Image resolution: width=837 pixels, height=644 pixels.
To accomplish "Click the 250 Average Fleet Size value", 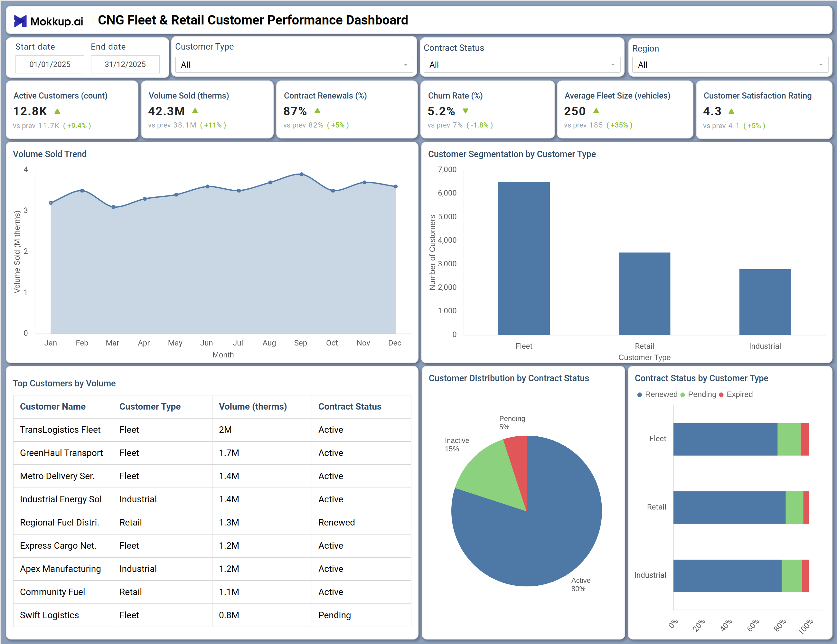I will click(x=575, y=111).
